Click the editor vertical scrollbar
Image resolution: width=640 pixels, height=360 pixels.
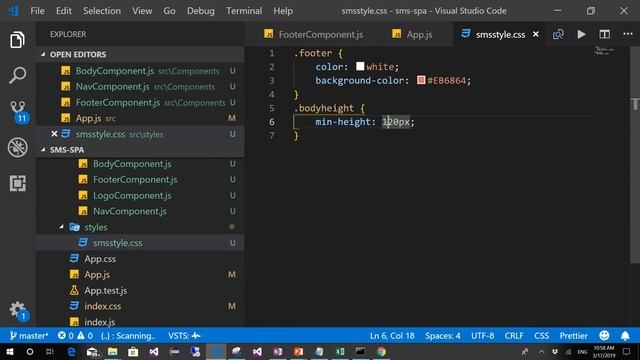635,155
